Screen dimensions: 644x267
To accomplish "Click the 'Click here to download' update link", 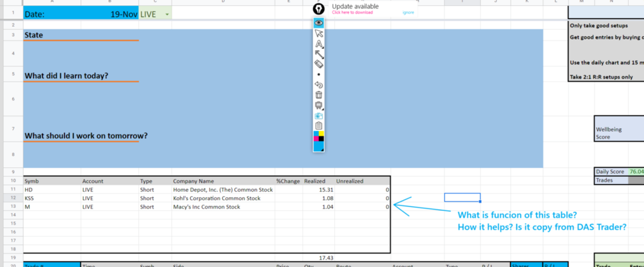I will point(352,12).
